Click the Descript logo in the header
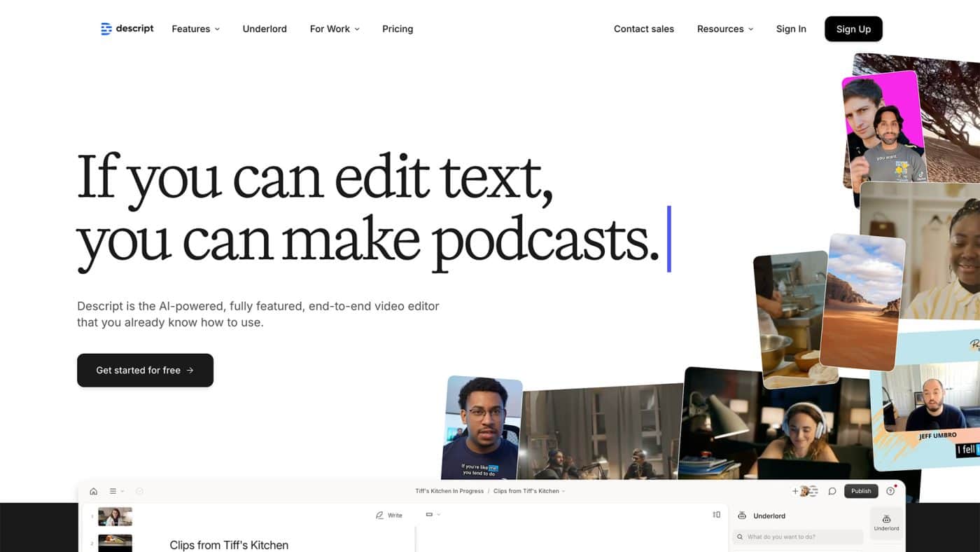The image size is (980, 552). coord(127,29)
